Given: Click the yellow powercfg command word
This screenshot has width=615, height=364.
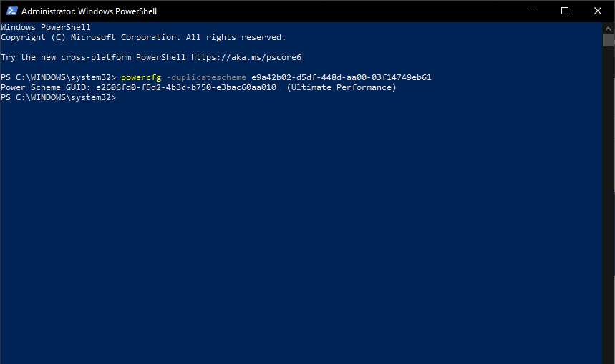Looking at the screenshot, I should [141, 77].
